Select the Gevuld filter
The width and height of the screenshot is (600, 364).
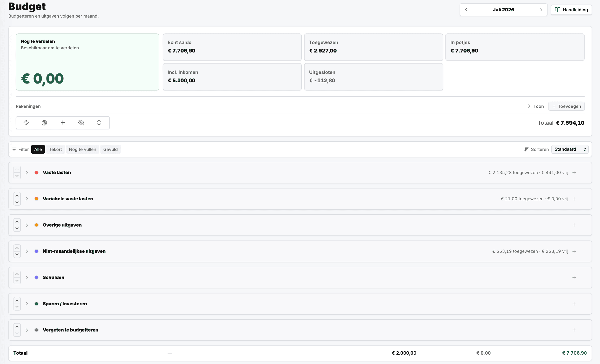click(110, 149)
